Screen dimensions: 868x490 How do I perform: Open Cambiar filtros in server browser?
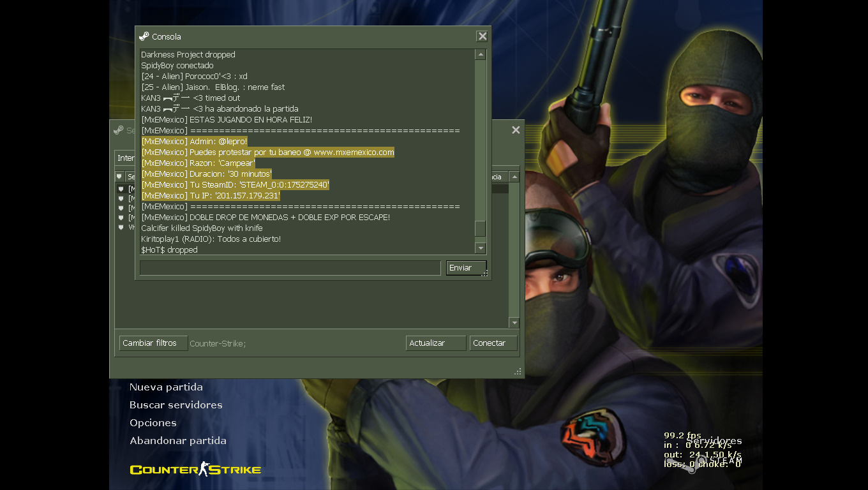pos(153,343)
